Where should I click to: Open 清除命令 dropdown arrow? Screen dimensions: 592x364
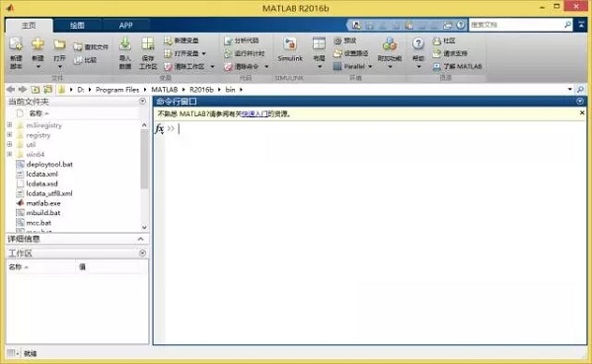266,66
